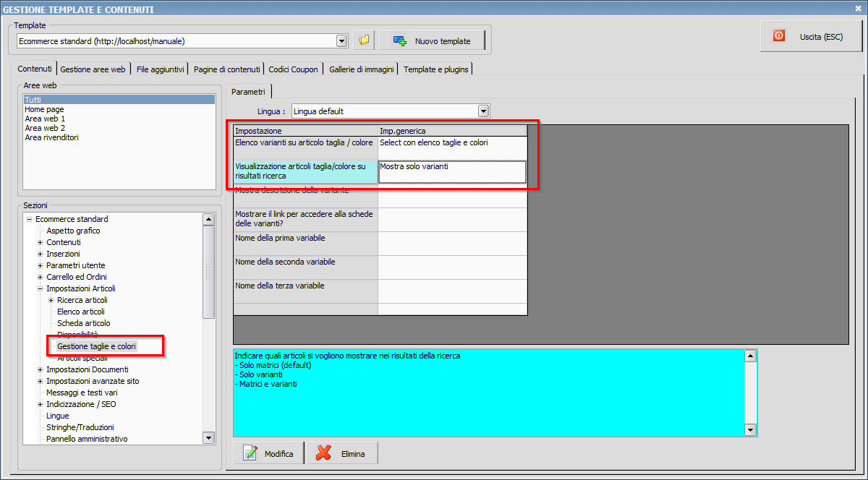
Task: Select Messaggi e testi vari tree item
Action: tap(82, 393)
